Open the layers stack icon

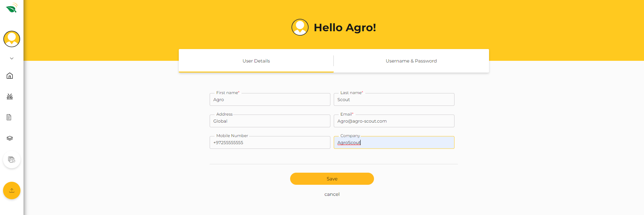(10, 138)
